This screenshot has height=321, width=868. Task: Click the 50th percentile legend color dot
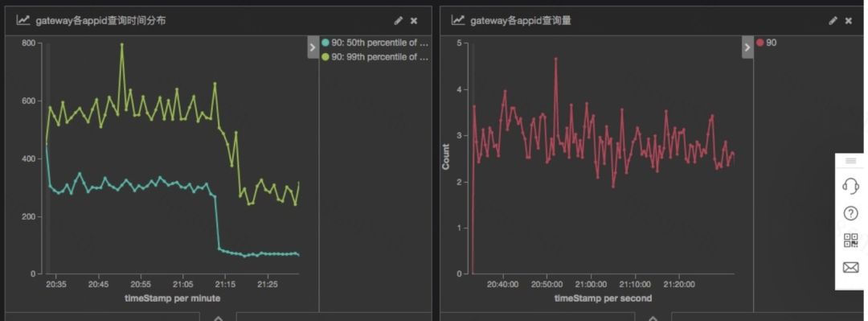(325, 43)
